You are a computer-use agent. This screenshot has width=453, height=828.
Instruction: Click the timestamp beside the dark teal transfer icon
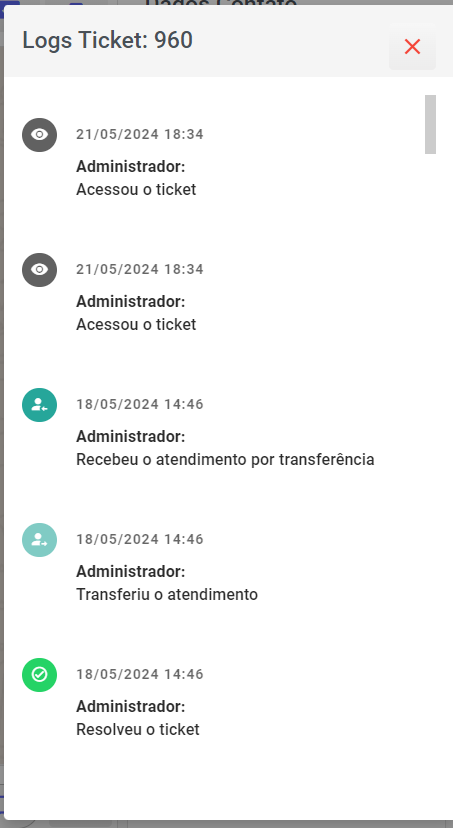point(140,404)
